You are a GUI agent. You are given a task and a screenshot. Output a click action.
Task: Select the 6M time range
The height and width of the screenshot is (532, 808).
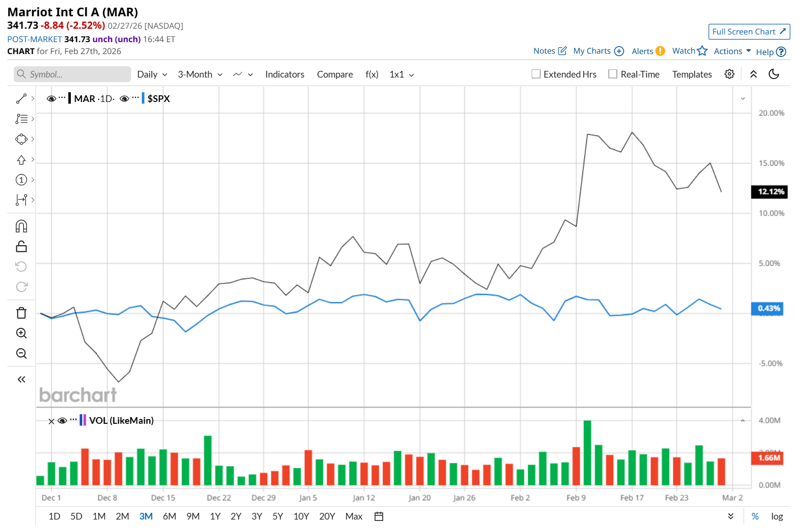click(x=170, y=516)
